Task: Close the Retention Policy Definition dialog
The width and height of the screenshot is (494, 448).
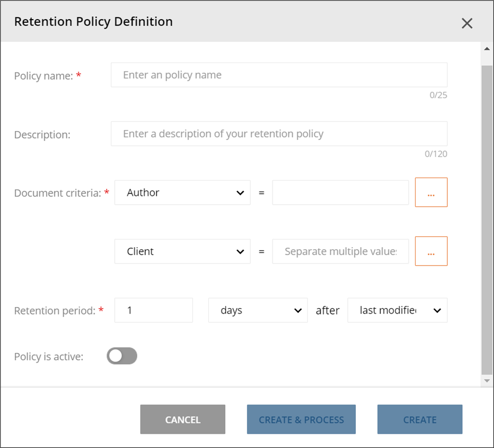Action: pos(467,23)
